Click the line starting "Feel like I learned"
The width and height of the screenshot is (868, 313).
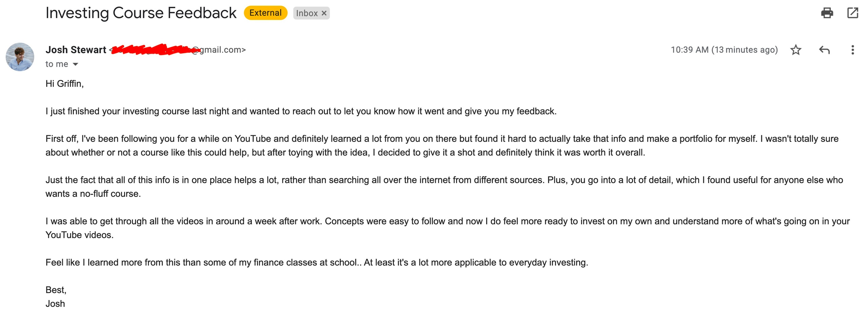click(316, 263)
